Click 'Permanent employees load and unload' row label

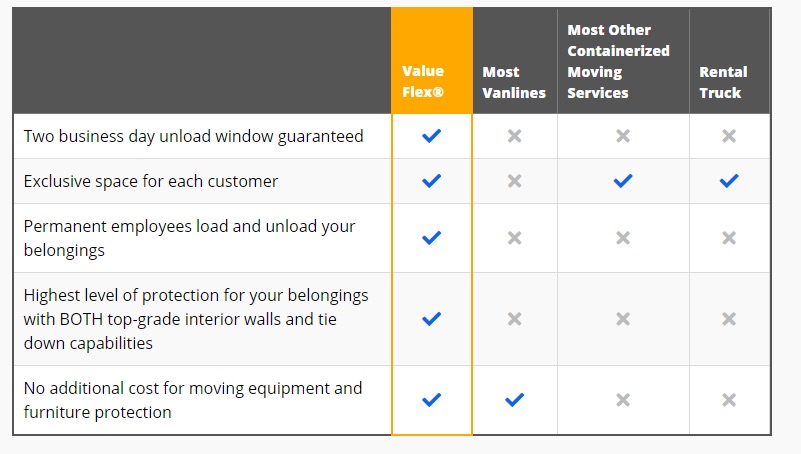[x=190, y=238]
